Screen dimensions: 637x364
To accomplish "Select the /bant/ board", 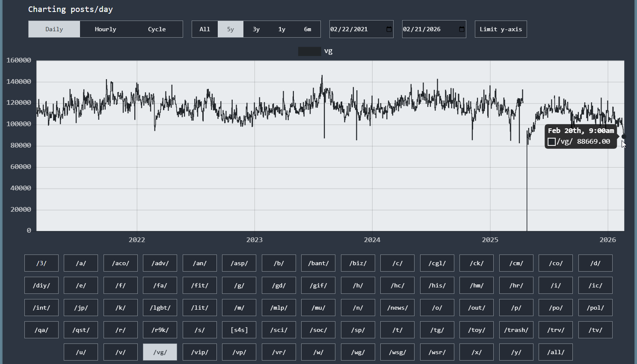I will pyautogui.click(x=318, y=263).
